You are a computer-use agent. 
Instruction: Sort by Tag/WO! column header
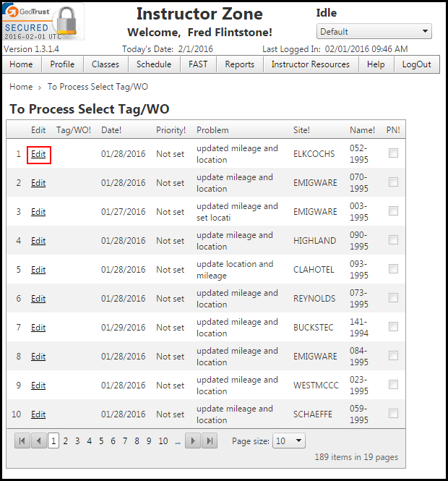(74, 130)
